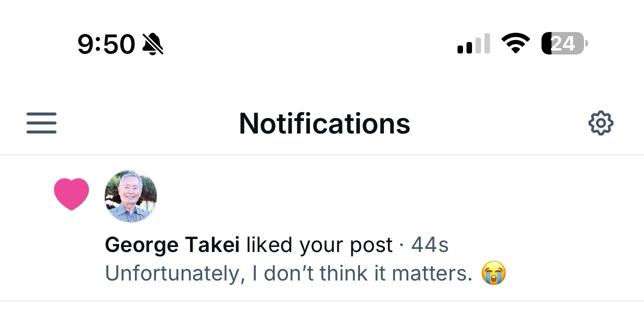Tap the battery level indicator
The height and width of the screenshot is (311, 644).
[x=564, y=43]
